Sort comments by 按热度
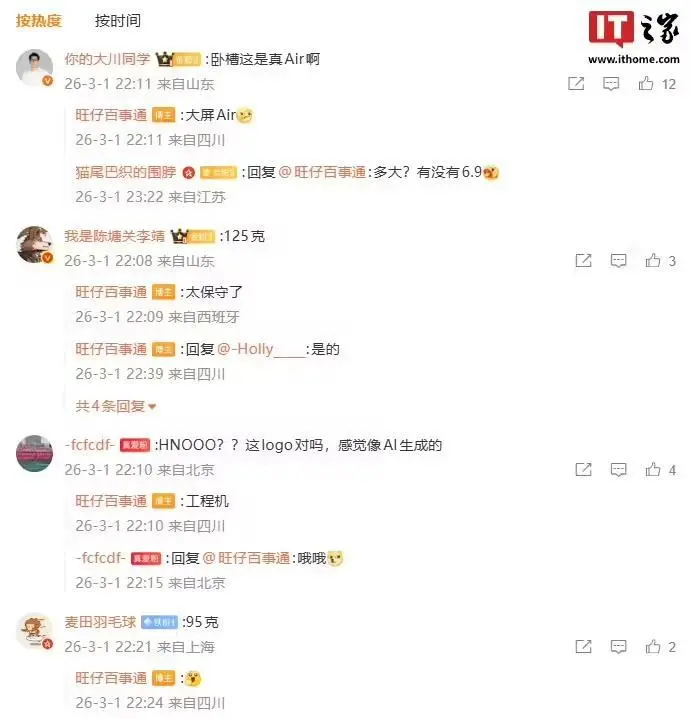The image size is (691, 719). (39, 21)
